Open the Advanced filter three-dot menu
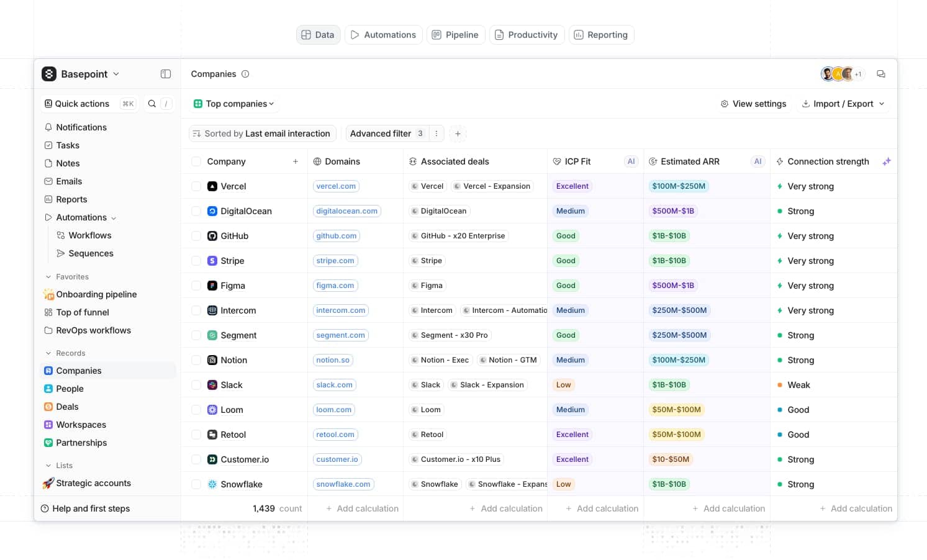 pyautogui.click(x=436, y=133)
